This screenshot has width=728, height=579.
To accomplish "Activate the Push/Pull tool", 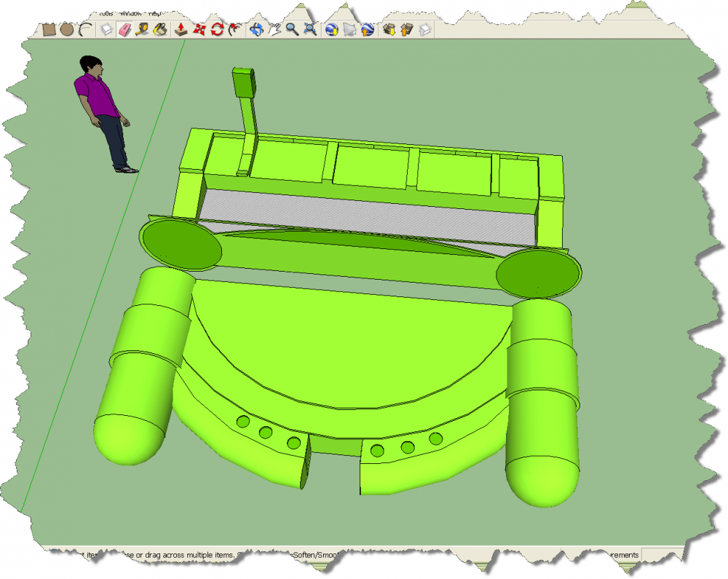I will tap(181, 30).
